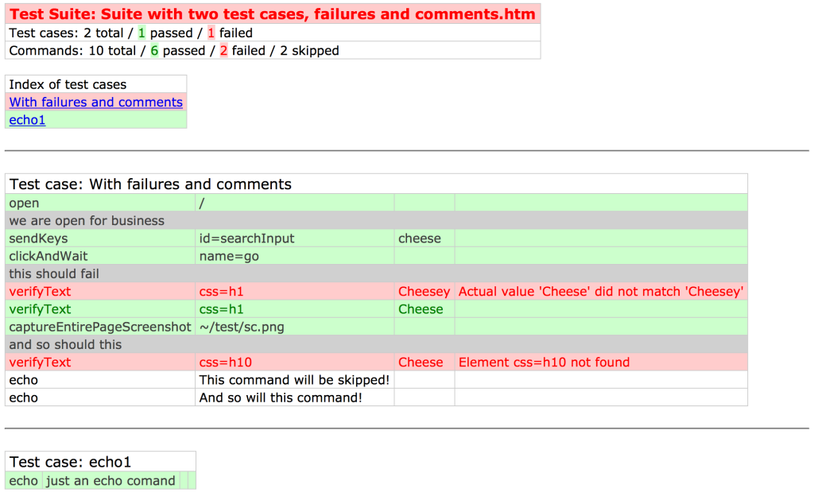The image size is (814, 504).
Task: Click the verifyText cell in the css=h10 row
Action: [100, 362]
